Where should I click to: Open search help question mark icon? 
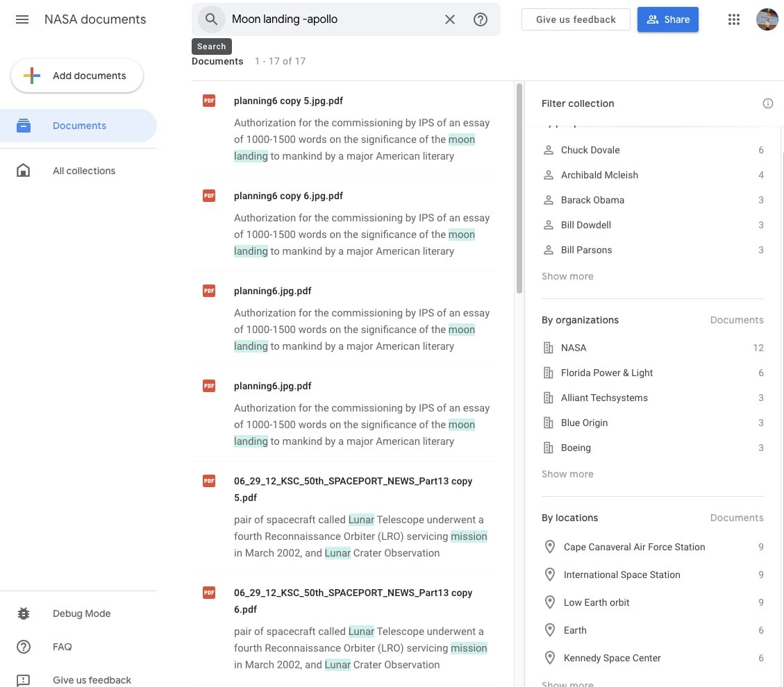pos(481,19)
